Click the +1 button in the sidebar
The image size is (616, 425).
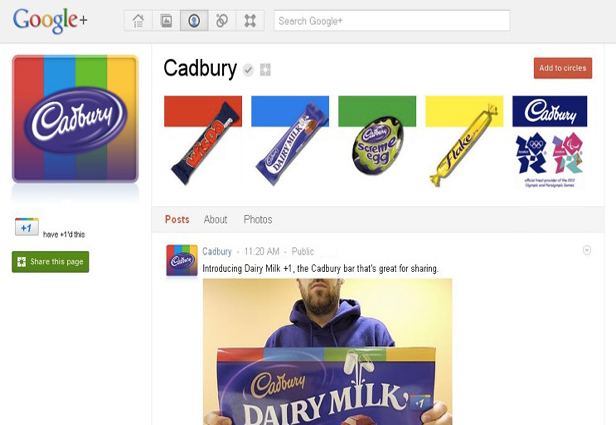[27, 227]
